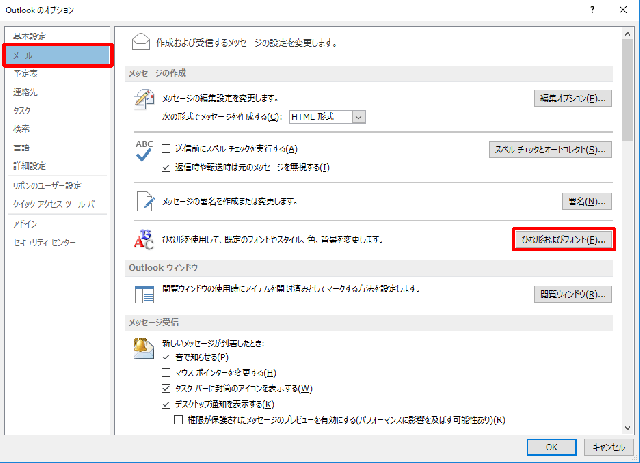Toggle 返信時や転送時は元のメッセージを無視する checkbox

166,167
